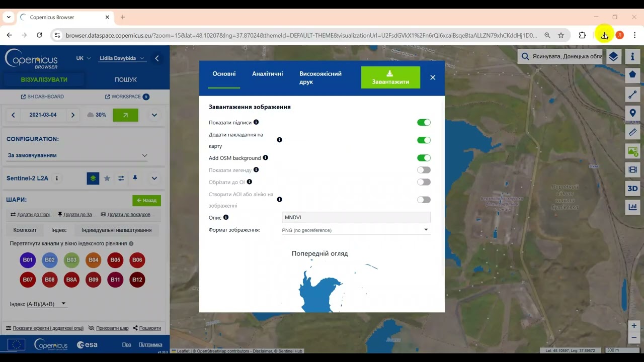The width and height of the screenshot is (644, 362).
Task: Open the За замовчуванням configuration dropdown
Action: tap(77, 156)
